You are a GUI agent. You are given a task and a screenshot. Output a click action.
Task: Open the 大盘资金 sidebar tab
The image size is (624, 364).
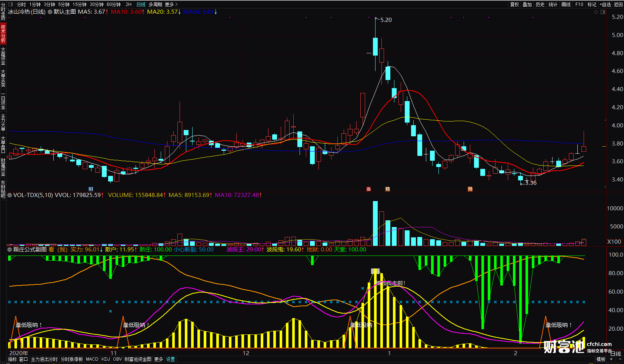[3, 56]
